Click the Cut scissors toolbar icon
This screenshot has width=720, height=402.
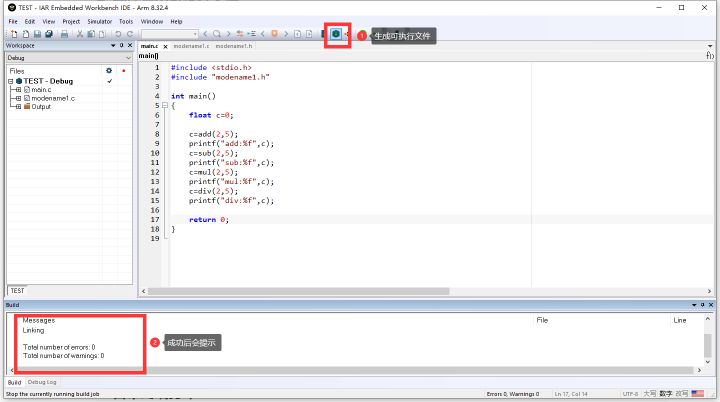(79, 34)
